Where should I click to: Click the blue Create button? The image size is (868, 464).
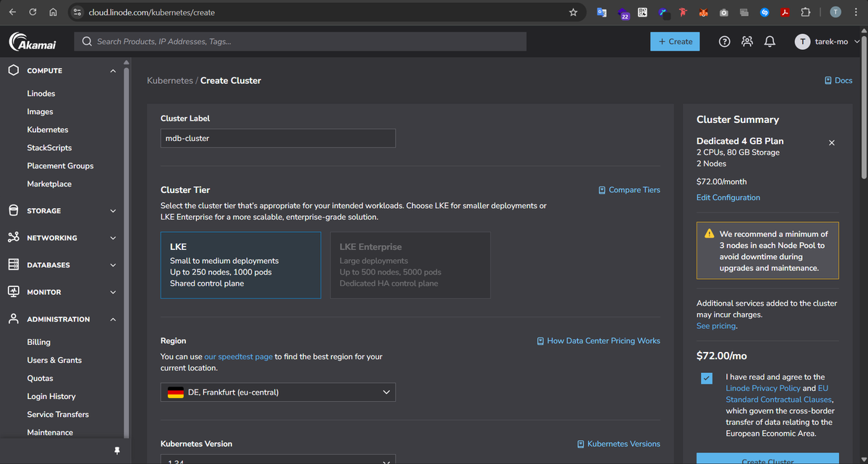pyautogui.click(x=675, y=42)
